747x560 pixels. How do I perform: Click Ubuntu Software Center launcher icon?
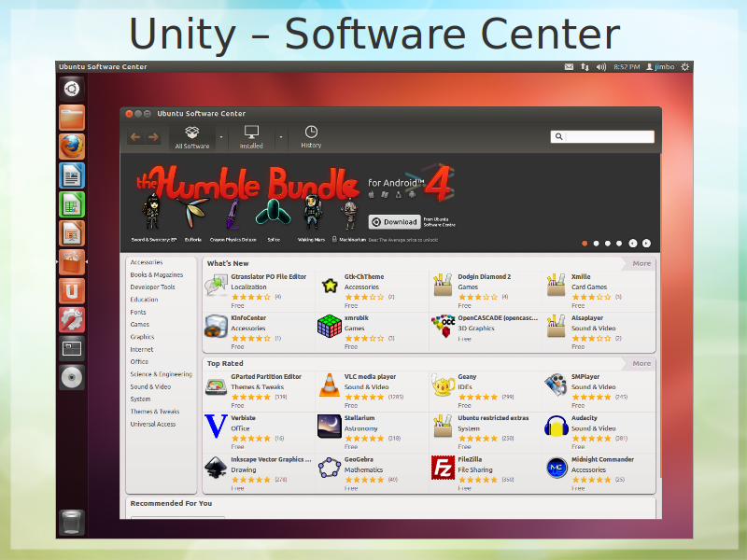pos(72,262)
